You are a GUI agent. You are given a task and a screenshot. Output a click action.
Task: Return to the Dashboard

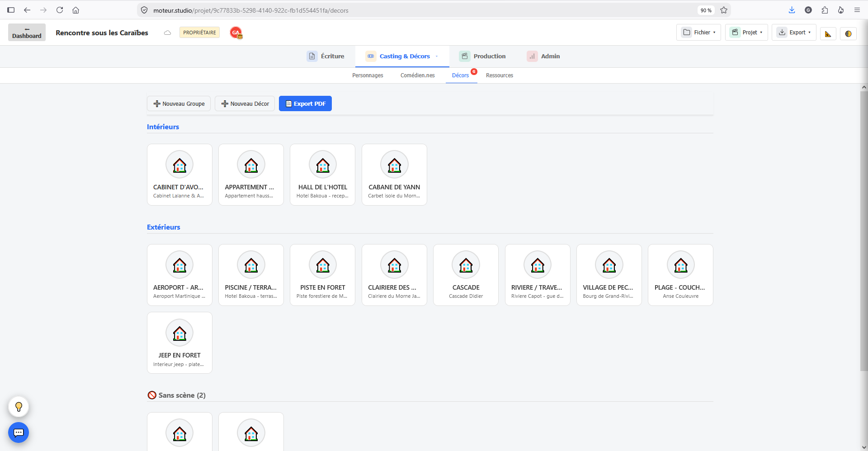(x=27, y=33)
